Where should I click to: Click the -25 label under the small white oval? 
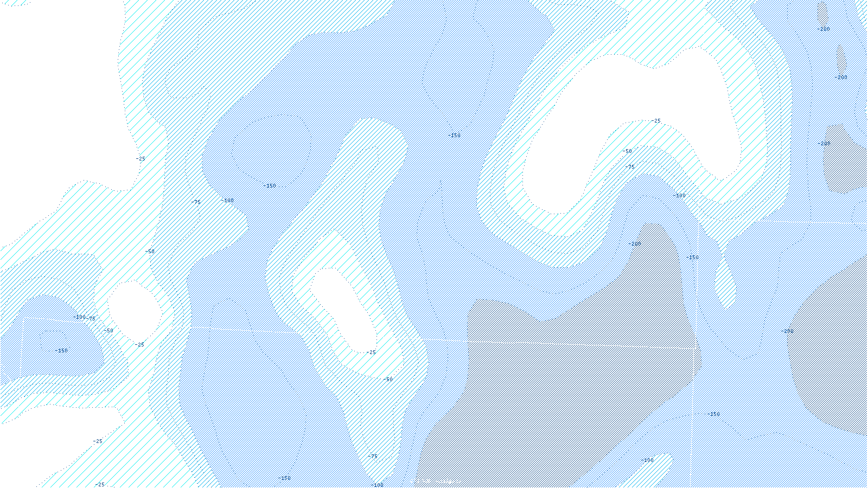tap(139, 345)
